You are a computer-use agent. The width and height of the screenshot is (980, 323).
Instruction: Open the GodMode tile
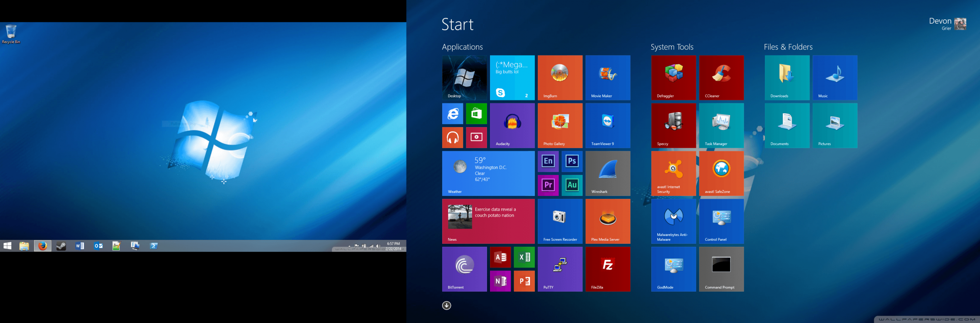[674, 269]
